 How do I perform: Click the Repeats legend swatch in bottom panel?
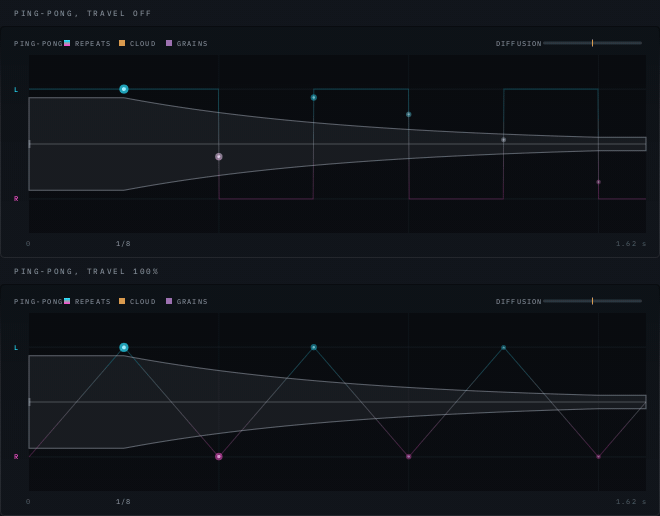(67, 301)
